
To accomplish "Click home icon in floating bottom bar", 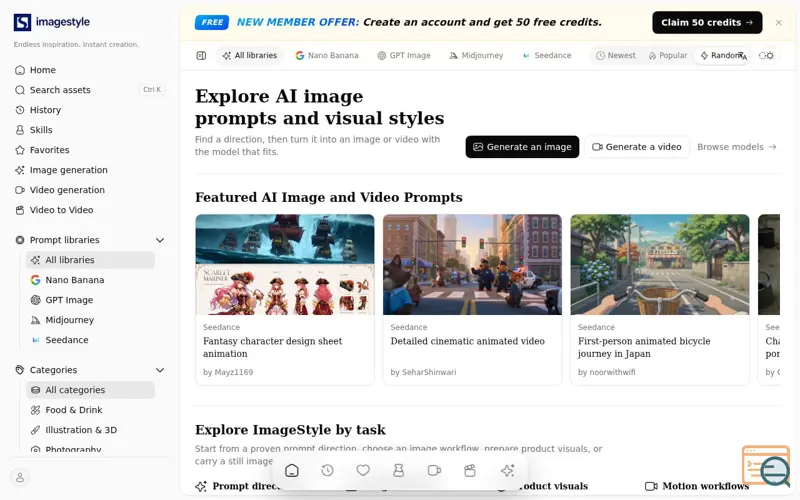I will pyautogui.click(x=292, y=470).
